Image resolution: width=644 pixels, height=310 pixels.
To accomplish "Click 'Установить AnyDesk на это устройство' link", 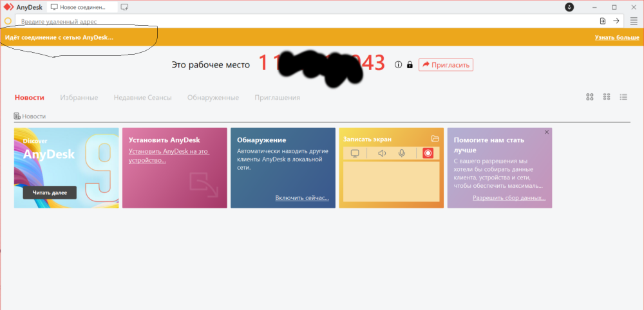I will pos(169,156).
